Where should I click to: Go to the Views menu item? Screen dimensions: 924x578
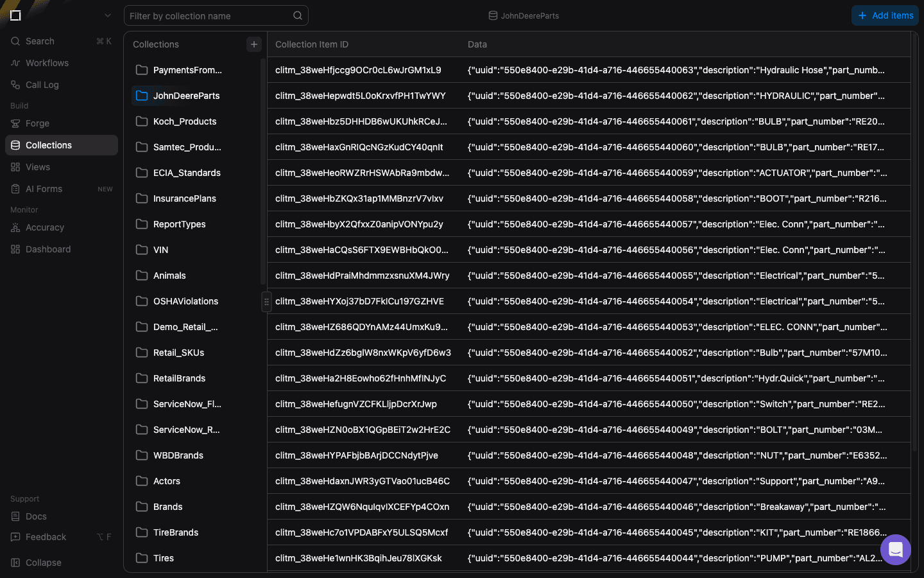[x=37, y=167]
